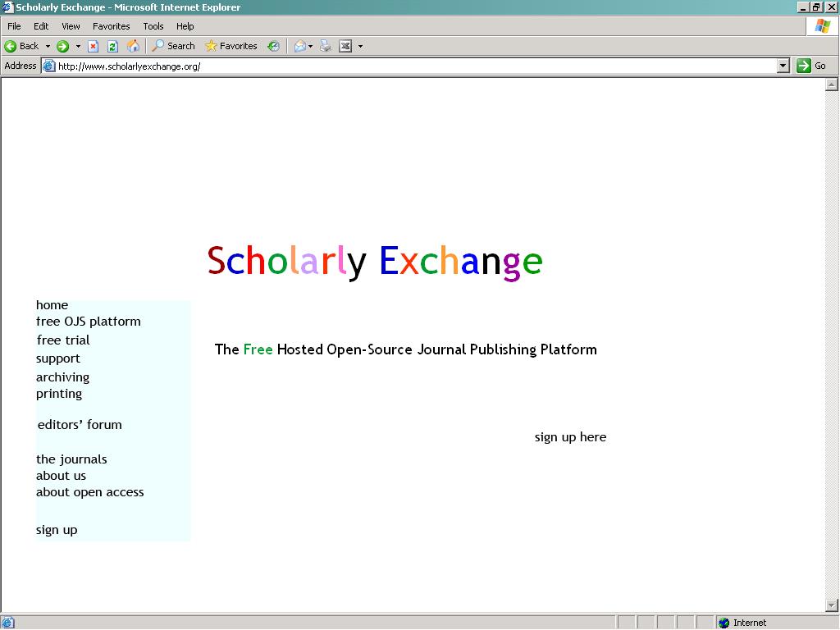Click the Windows logo throbber icon
Viewport: 840px width, 630px height.
coord(822,26)
